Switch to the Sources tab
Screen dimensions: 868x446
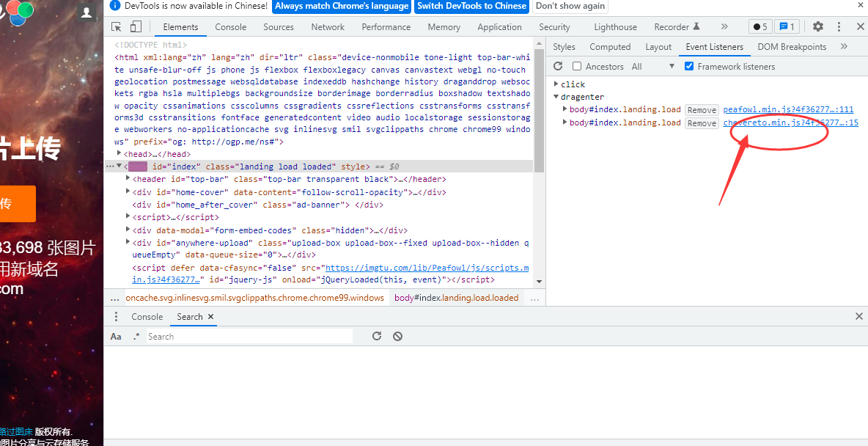tap(279, 26)
